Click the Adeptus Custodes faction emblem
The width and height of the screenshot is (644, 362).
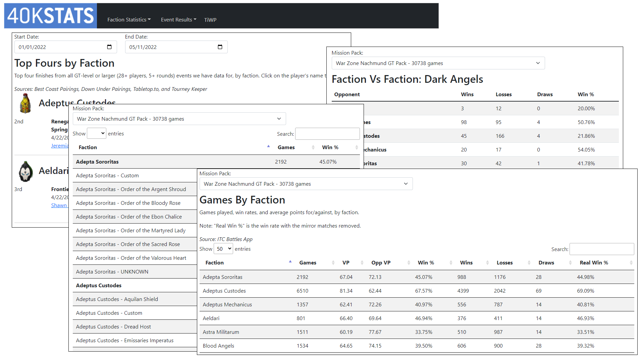click(x=25, y=103)
